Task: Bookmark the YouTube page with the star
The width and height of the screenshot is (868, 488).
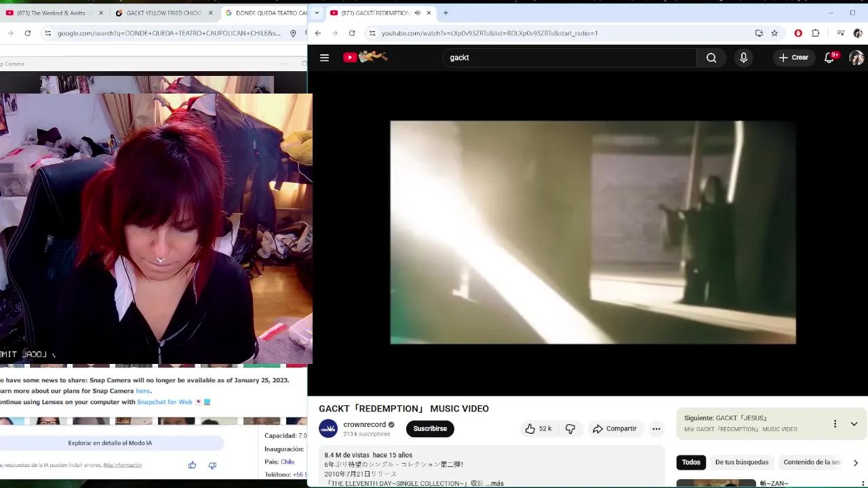Action: (x=774, y=33)
